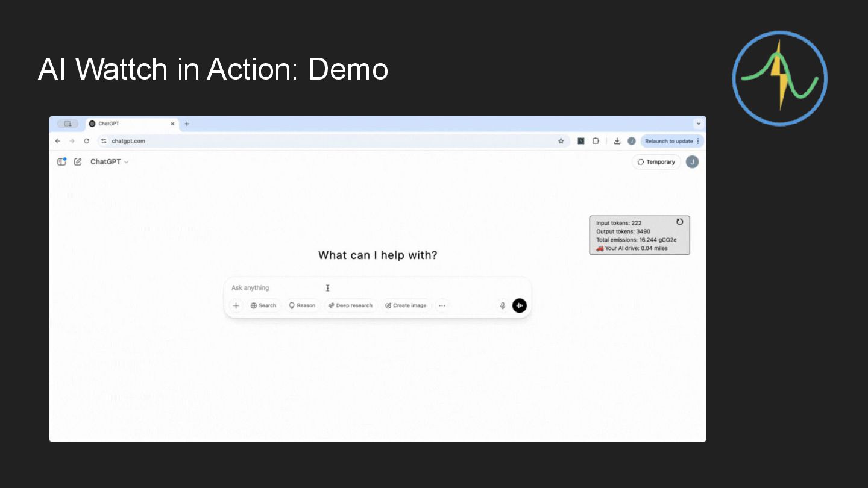
Task: Open site information icon in address bar
Action: coord(104,141)
